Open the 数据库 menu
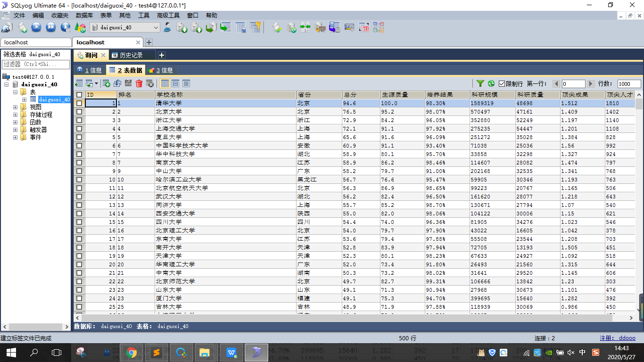 pyautogui.click(x=84, y=16)
